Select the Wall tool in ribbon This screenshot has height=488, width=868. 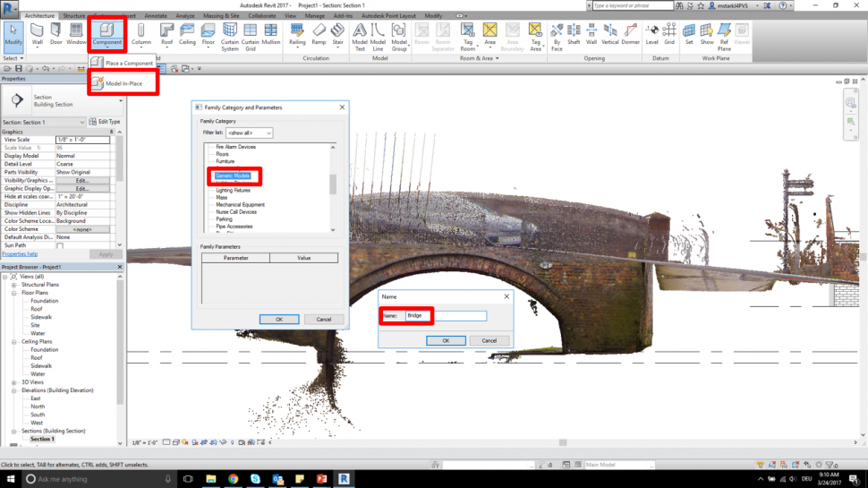38,34
